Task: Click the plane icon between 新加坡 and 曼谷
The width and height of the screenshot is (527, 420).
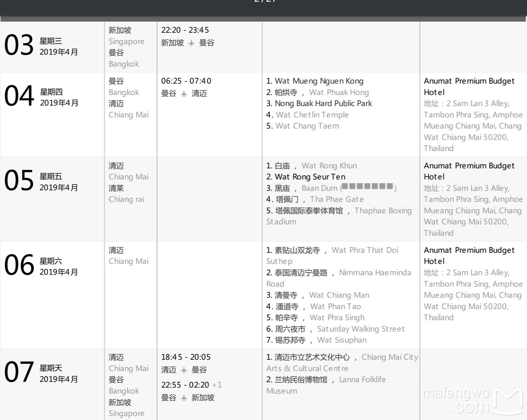Action: point(192,43)
